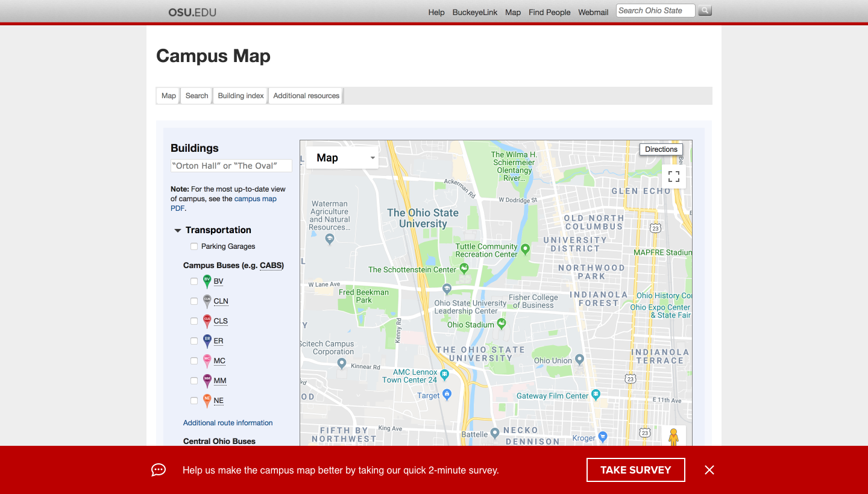Click the Buildings search input field
Screen dimensions: 868x494
231,166
